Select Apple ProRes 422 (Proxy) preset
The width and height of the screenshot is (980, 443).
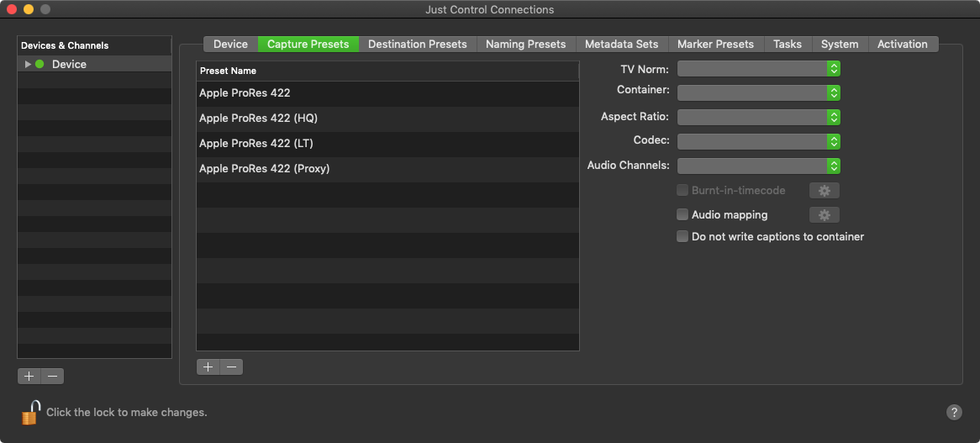coord(387,168)
